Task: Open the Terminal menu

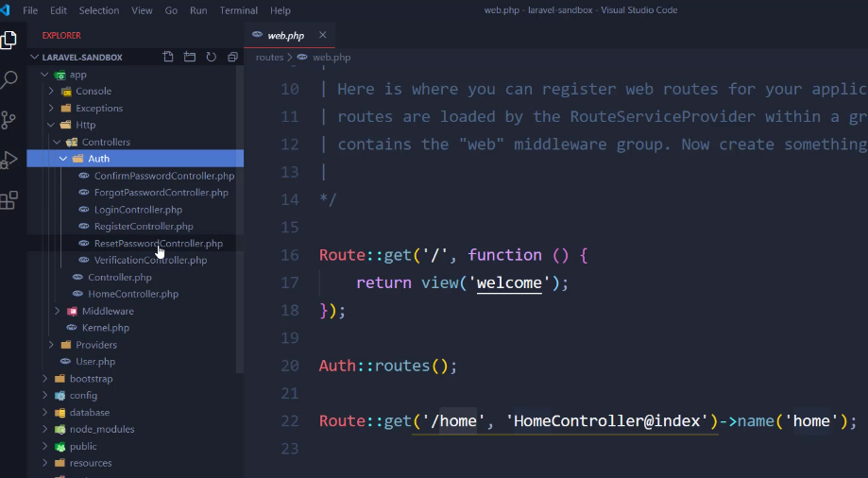Action: point(239,10)
